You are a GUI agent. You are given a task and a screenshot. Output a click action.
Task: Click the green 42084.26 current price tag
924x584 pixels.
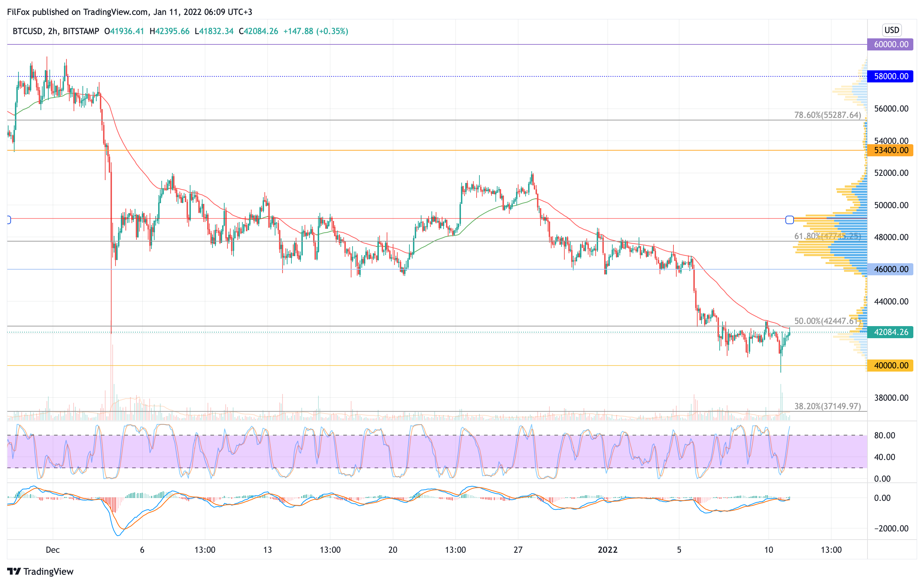(x=890, y=332)
